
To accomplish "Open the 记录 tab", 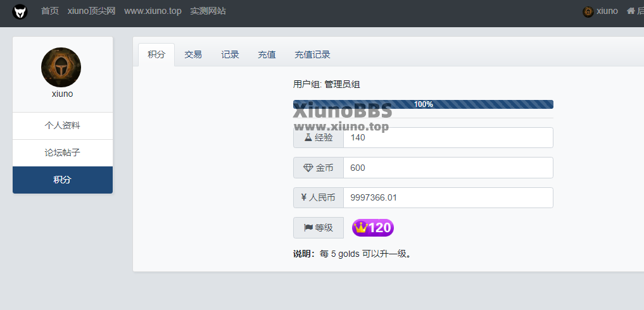I will [230, 55].
